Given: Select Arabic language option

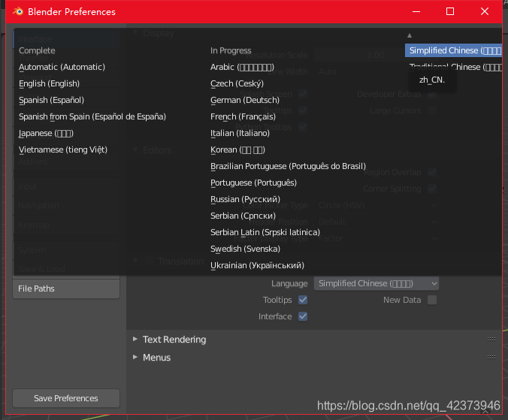Looking at the screenshot, I should (x=242, y=67).
